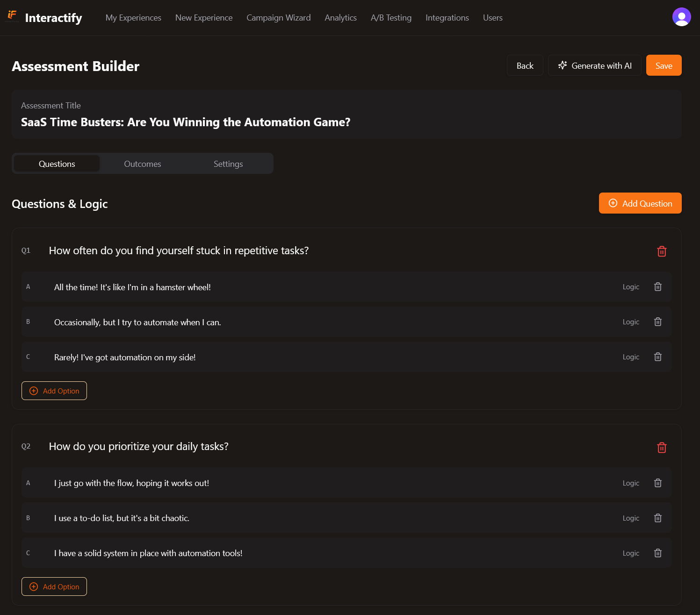Click the Interactify logo icon
The width and height of the screenshot is (700, 615).
(12, 15)
